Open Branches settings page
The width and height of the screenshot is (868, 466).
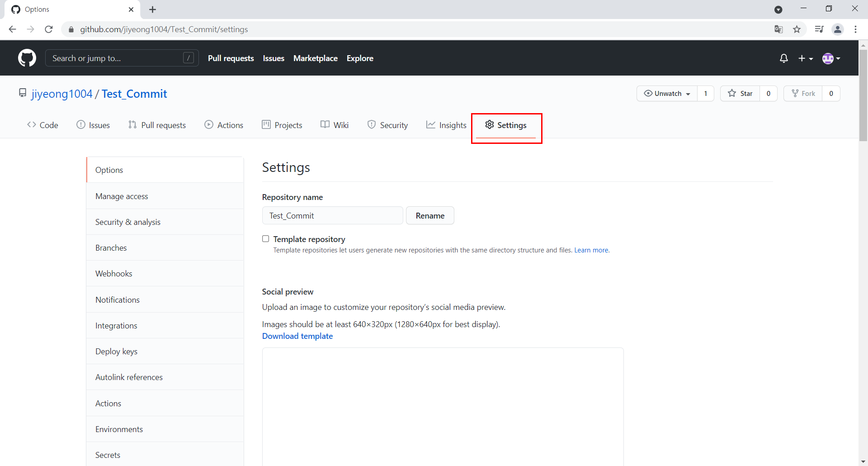click(x=165, y=248)
